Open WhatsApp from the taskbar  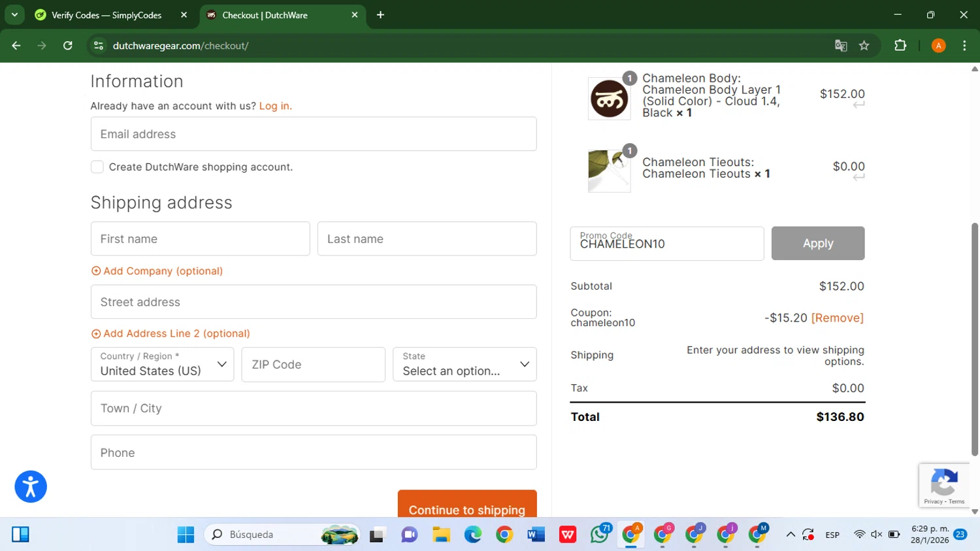point(600,535)
